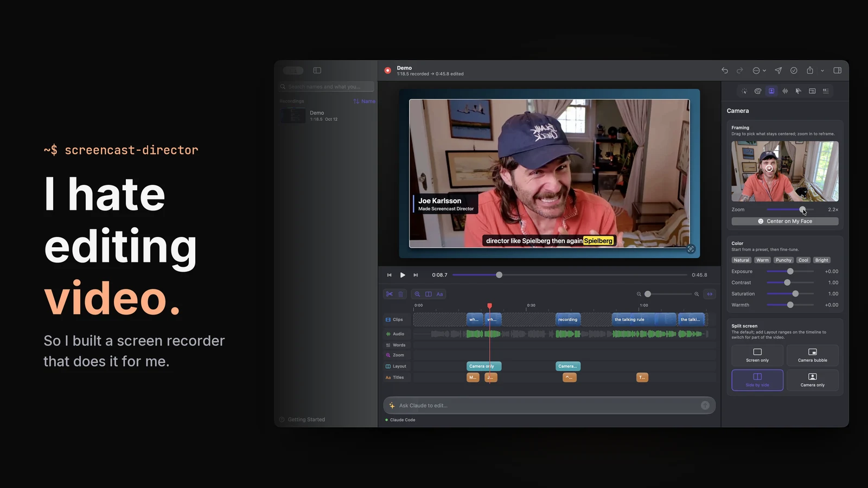Click the camera Zoom slider handle
The width and height of the screenshot is (868, 488).
pos(802,209)
